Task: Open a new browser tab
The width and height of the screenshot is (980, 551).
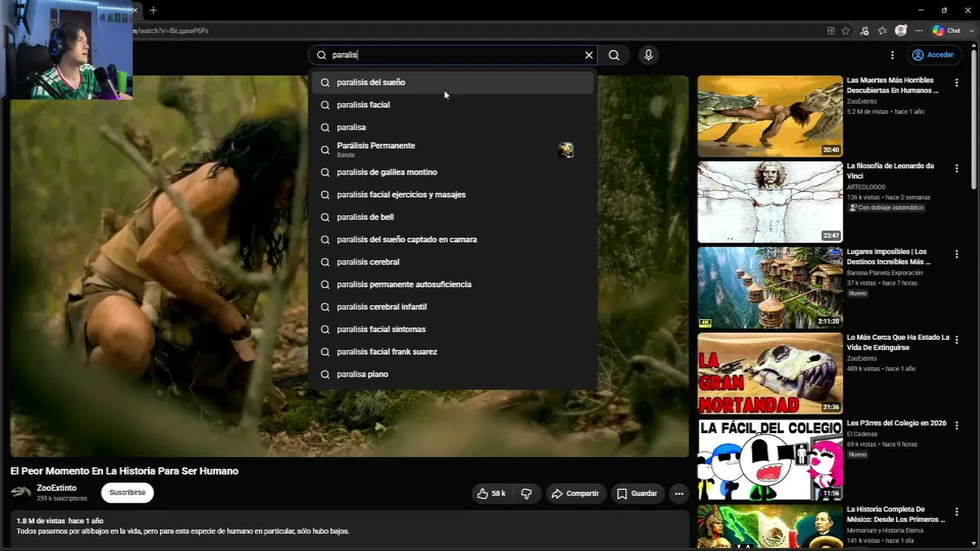Action: tap(153, 10)
